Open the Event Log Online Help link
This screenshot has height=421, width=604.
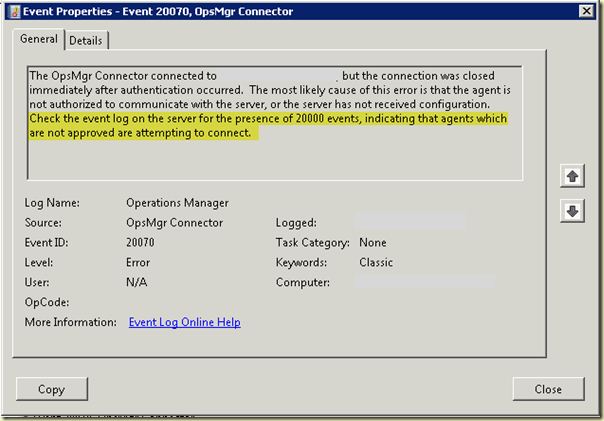tap(185, 322)
